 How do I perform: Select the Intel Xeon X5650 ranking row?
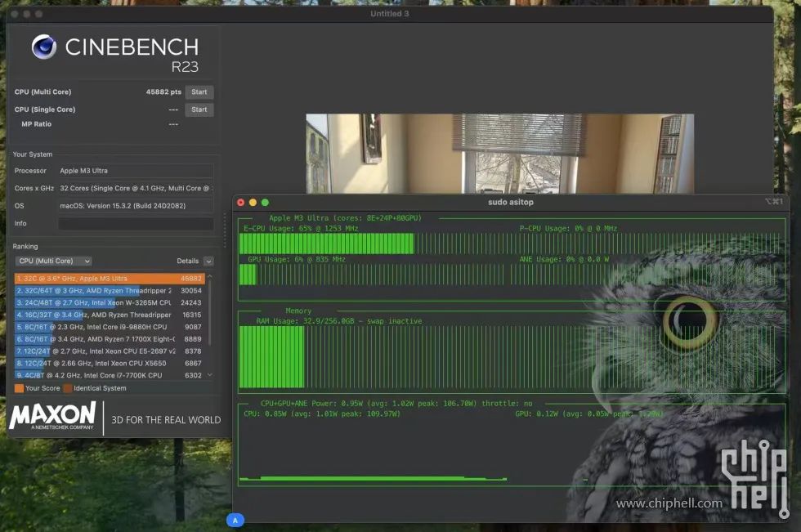110,364
